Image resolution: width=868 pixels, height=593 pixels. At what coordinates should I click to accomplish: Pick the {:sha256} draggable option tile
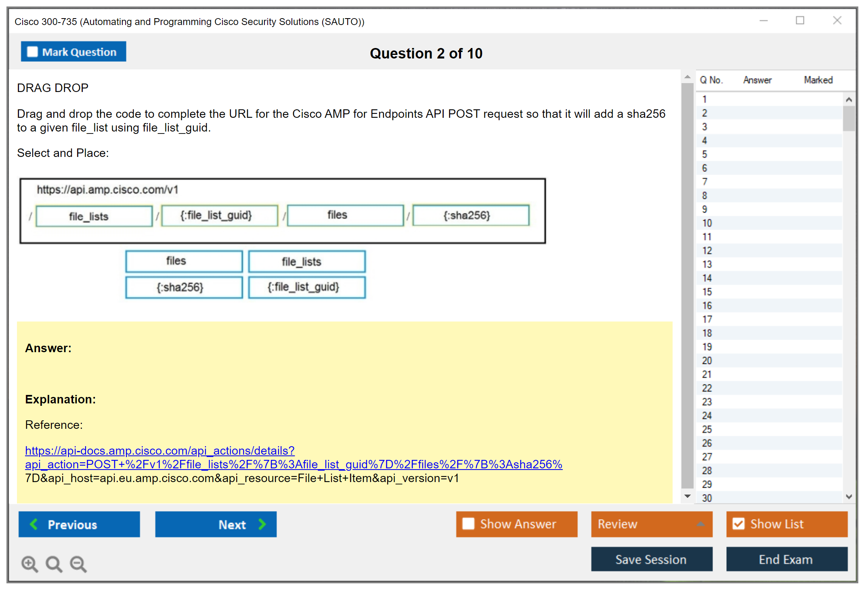(x=184, y=287)
